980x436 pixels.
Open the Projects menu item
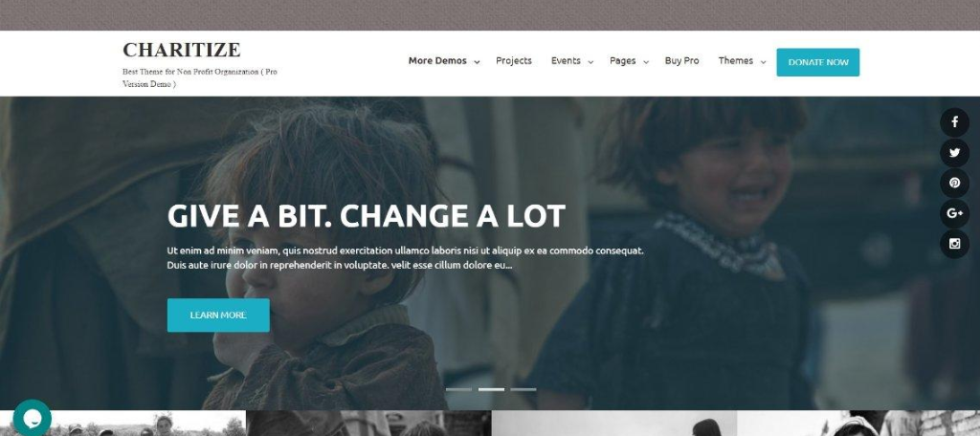tap(514, 60)
